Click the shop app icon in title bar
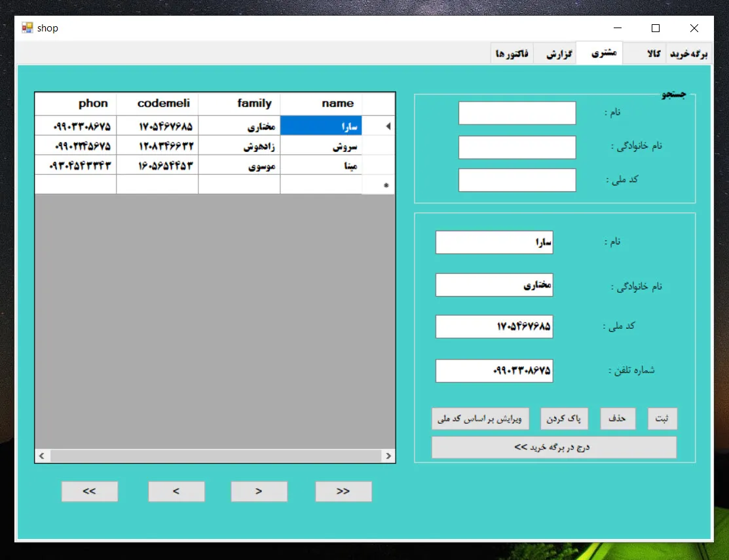The width and height of the screenshot is (729, 560). (x=27, y=28)
